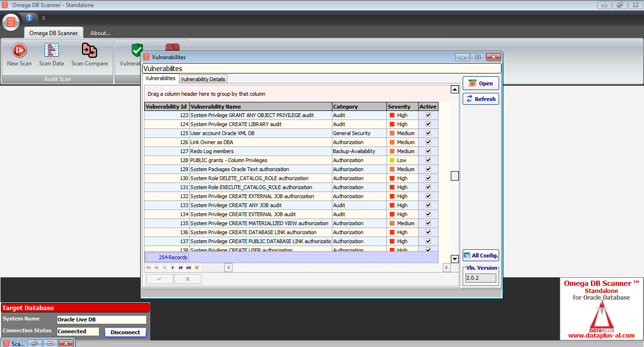The height and width of the screenshot is (347, 644).
Task: Click orange Medium severity swatch for row 125
Action: tap(392, 133)
